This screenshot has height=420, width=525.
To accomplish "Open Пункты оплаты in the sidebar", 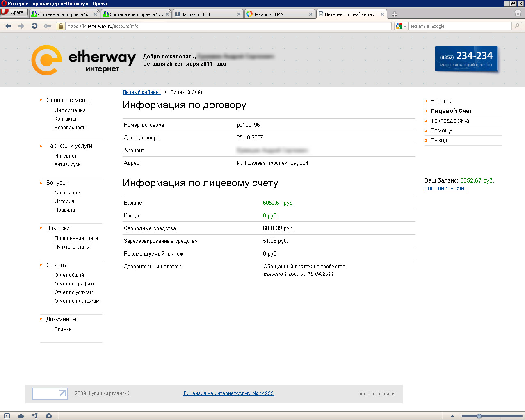I will pyautogui.click(x=72, y=247).
